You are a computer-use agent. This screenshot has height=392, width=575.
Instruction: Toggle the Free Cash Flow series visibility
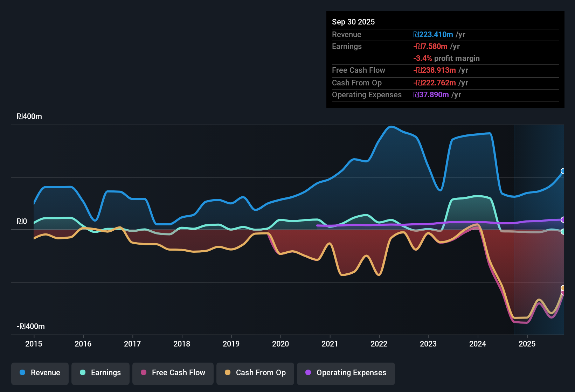[x=173, y=373]
